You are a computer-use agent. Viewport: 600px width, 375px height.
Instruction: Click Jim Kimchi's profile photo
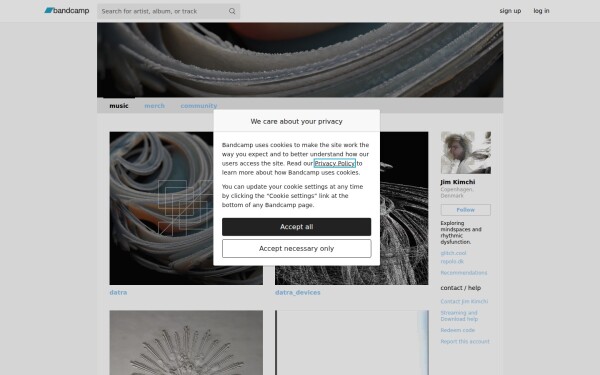point(466,153)
